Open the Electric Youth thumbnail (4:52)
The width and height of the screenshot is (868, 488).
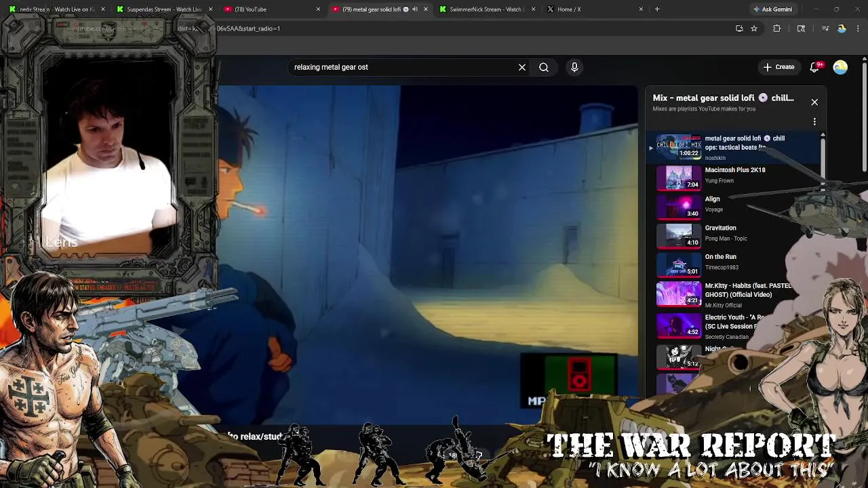679,325
